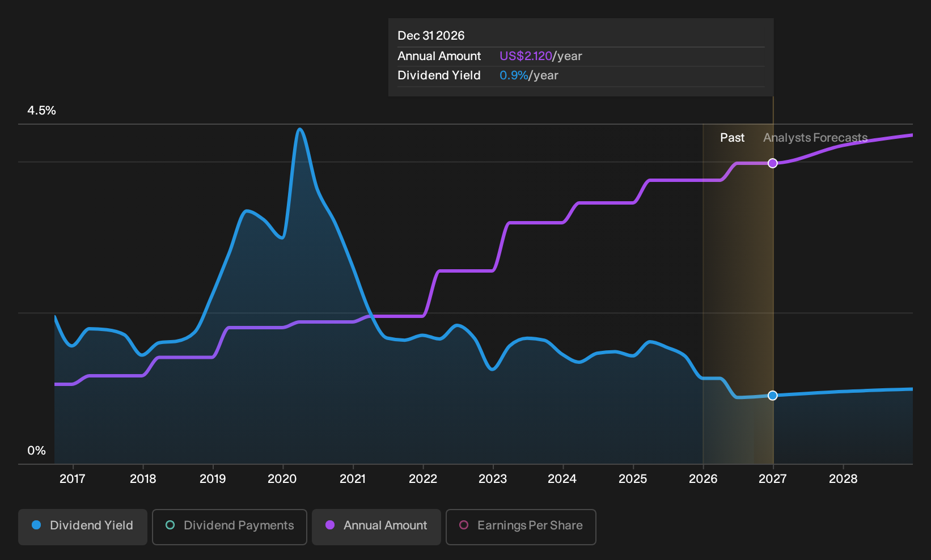
Task: Toggle the Annual Amount legend button
Action: click(376, 527)
